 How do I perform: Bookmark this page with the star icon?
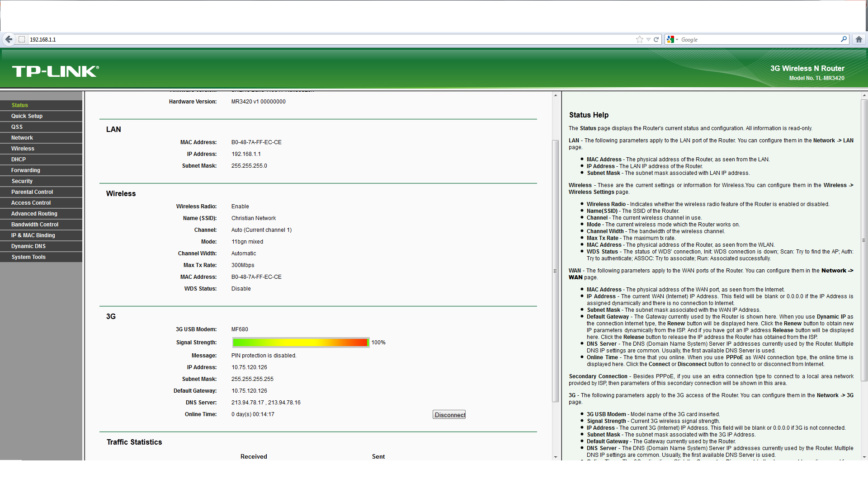point(639,39)
